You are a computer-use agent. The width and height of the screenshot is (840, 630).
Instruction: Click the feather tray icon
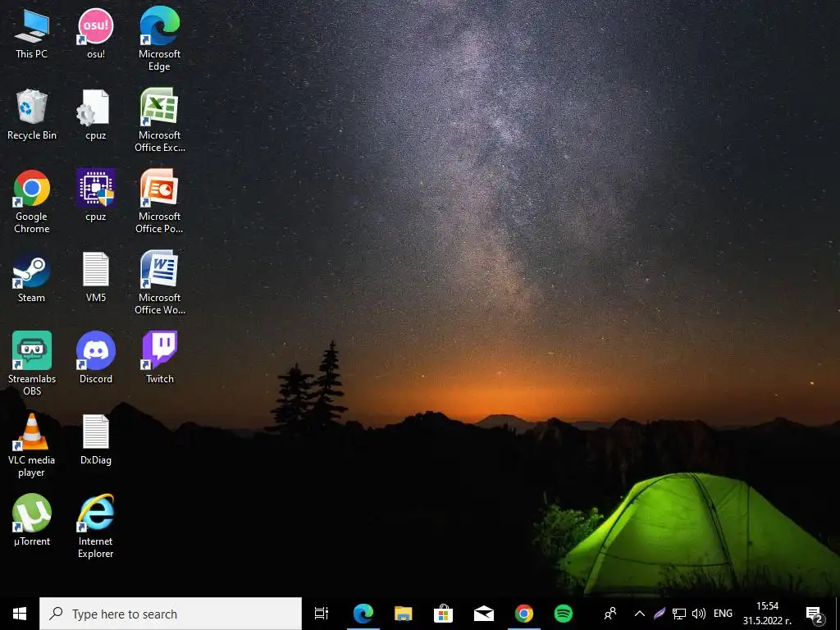click(x=660, y=614)
